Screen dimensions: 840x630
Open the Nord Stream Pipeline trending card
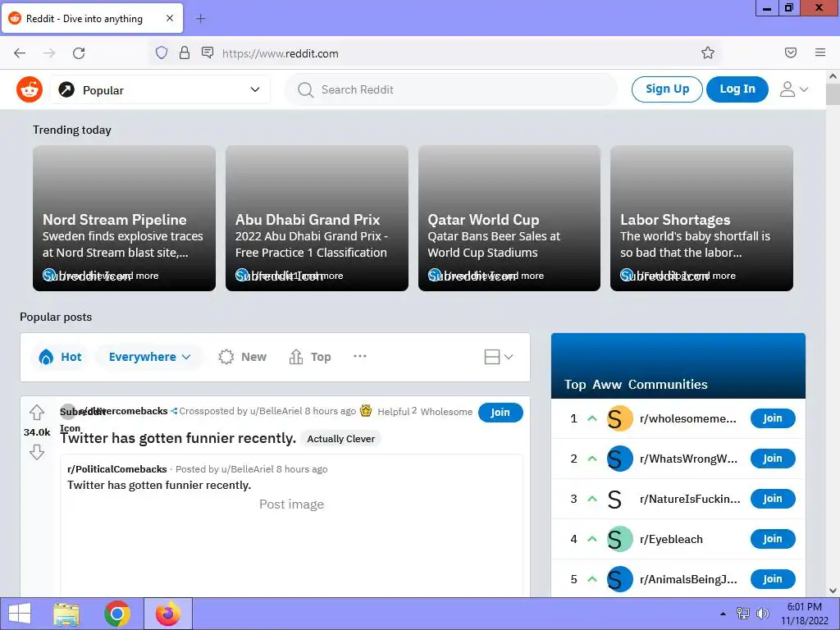[125, 218]
